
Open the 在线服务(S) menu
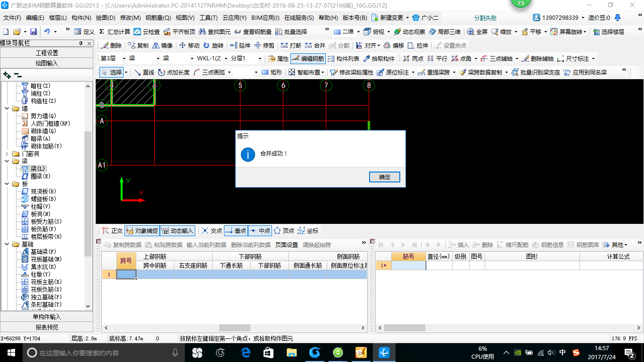pyautogui.click(x=299, y=17)
